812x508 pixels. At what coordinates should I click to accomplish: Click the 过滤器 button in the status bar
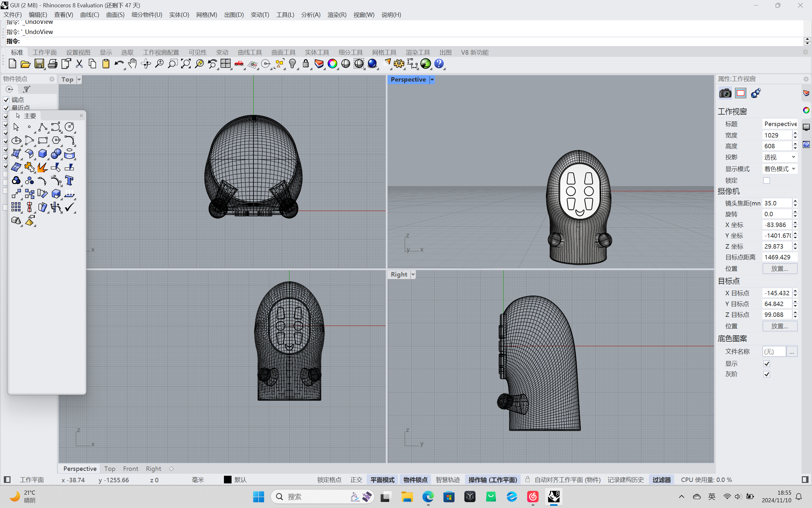(661, 480)
